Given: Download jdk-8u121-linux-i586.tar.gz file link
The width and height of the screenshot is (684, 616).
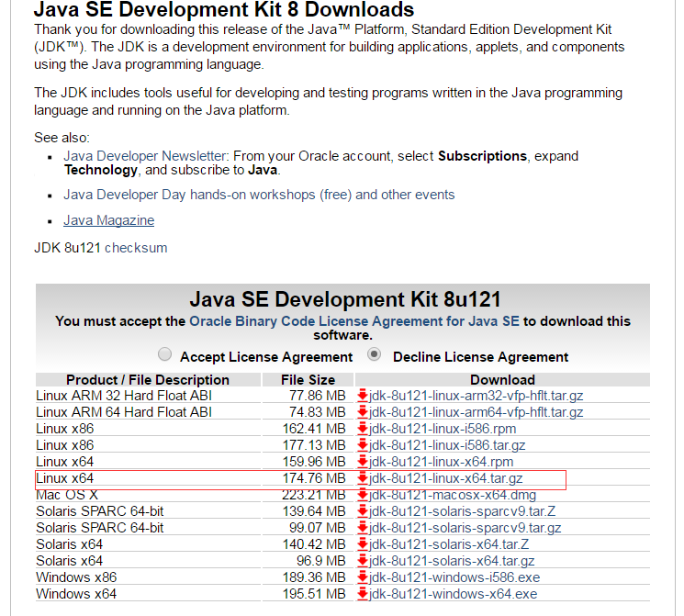Looking at the screenshot, I should click(447, 445).
